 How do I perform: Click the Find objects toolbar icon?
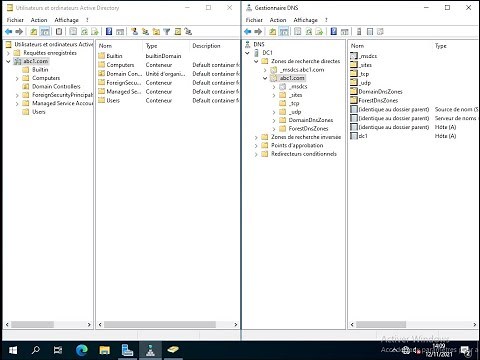click(178, 32)
